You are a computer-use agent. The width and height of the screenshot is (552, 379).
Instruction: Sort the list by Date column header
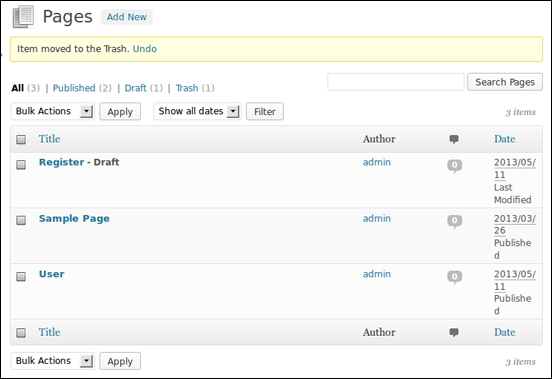click(504, 139)
